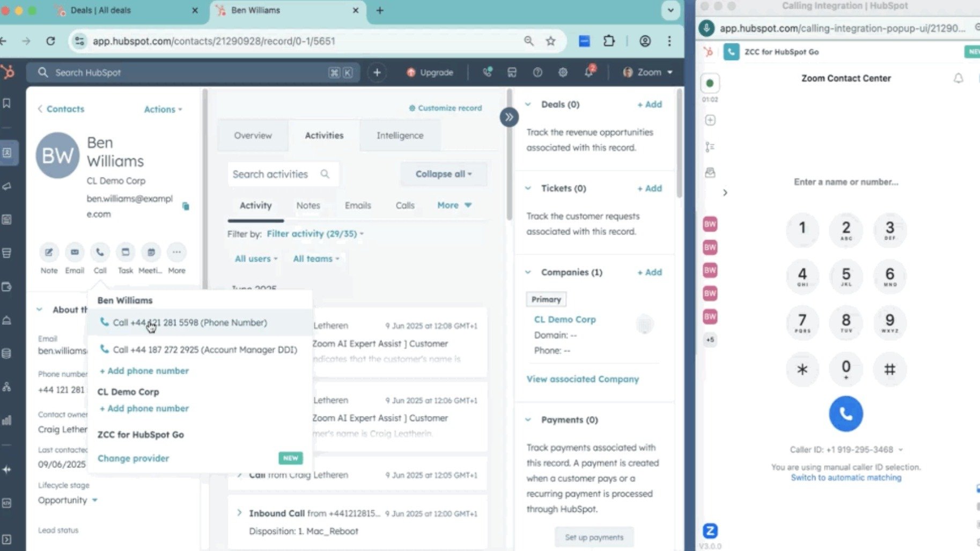This screenshot has height=551, width=980.
Task: Select the Calls activity tab
Action: tap(404, 205)
